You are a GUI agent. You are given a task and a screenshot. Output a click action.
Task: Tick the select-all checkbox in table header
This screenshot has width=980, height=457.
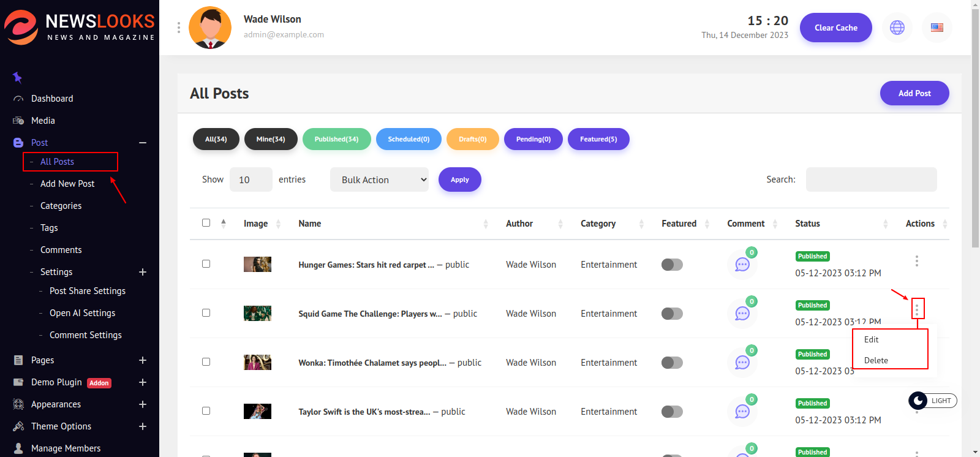click(206, 223)
